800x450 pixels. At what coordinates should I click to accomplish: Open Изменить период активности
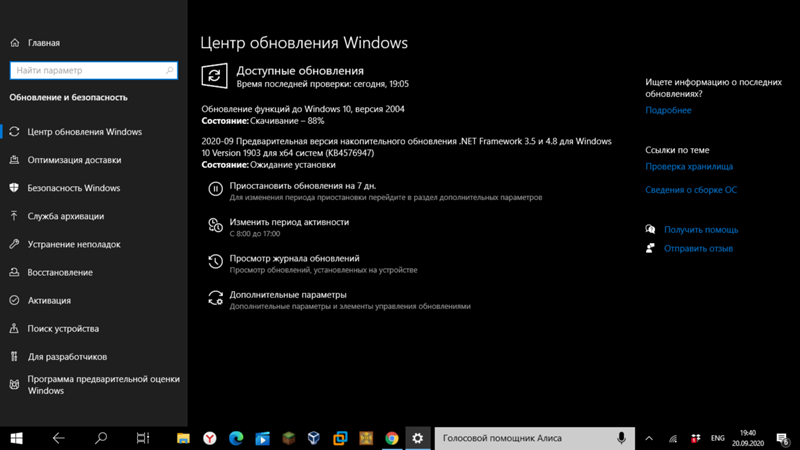(289, 222)
